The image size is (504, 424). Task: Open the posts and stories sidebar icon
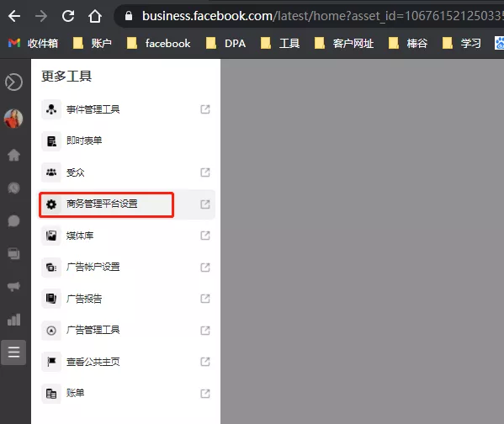click(13, 253)
